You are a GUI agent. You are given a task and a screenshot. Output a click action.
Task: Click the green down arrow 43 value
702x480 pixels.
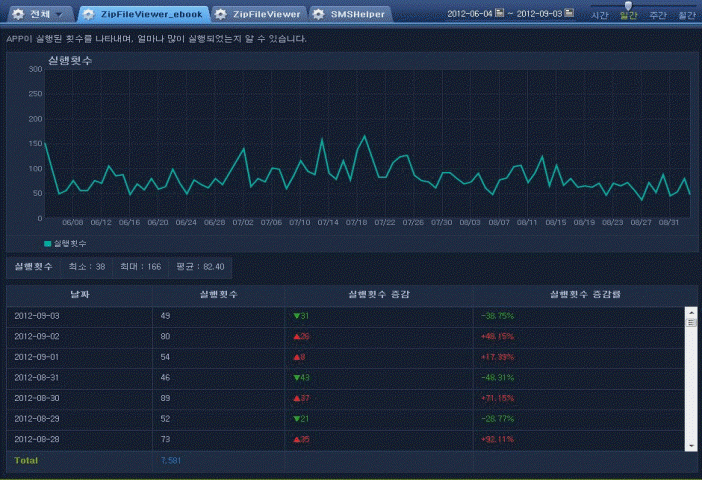(x=301, y=378)
